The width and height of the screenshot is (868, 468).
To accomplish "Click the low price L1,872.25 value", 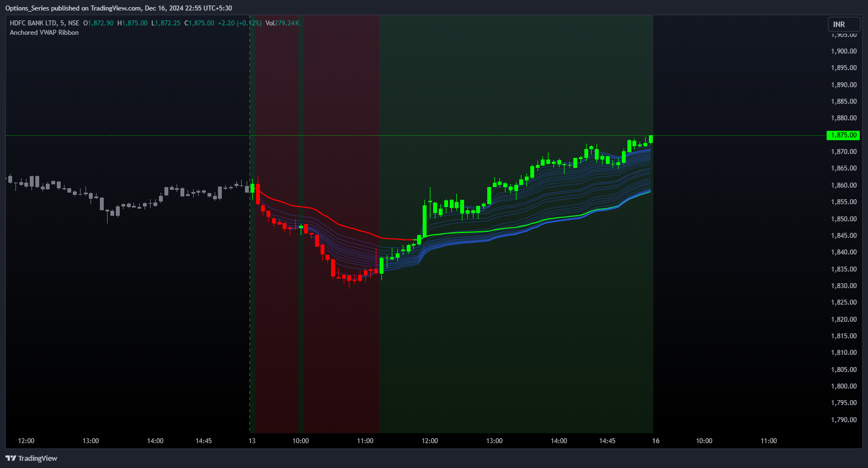I will pyautogui.click(x=166, y=23).
